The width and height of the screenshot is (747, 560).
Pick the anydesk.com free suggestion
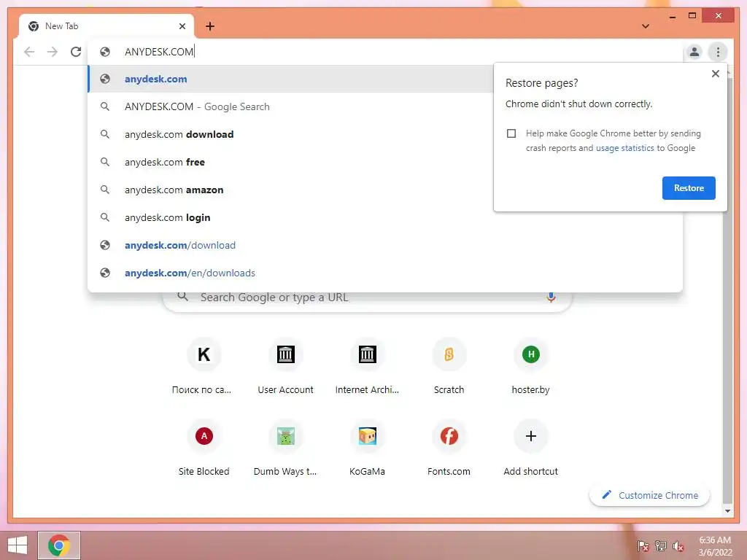[x=290, y=162]
